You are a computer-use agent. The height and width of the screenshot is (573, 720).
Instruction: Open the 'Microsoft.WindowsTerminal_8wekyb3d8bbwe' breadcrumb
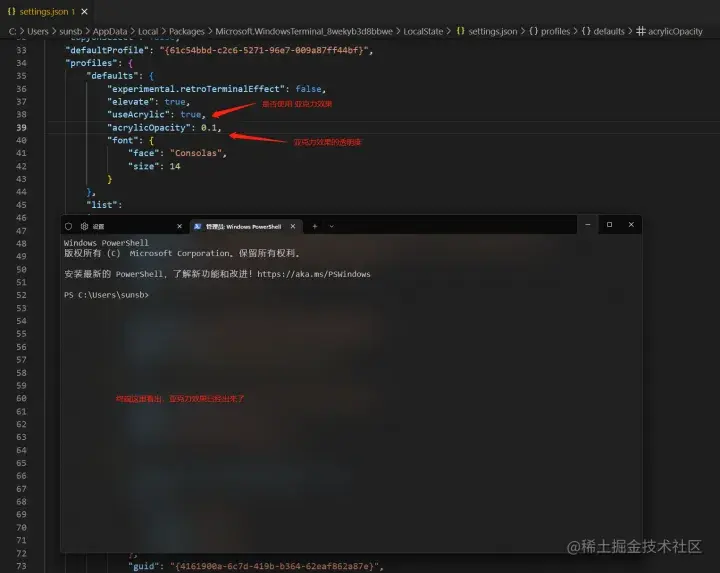[x=304, y=31]
